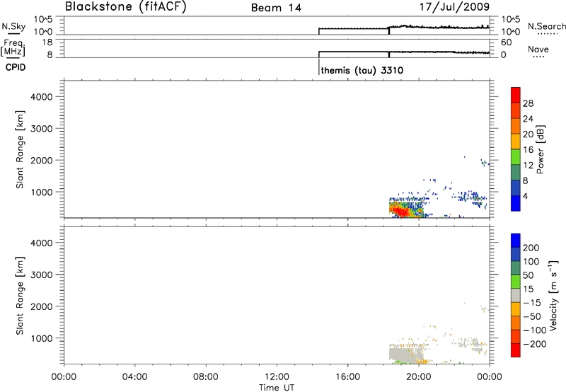The image size is (566, 392).
Task: Click the "60" tick on Nave axis
Action: point(506,42)
